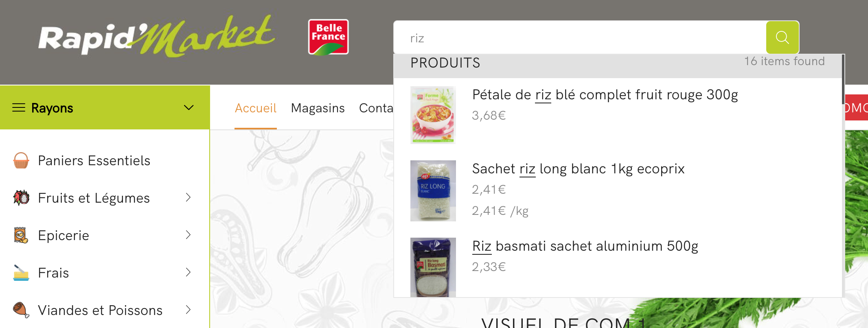Expand the Frais category arrow
Screen dimensions: 868x328
[188, 272]
